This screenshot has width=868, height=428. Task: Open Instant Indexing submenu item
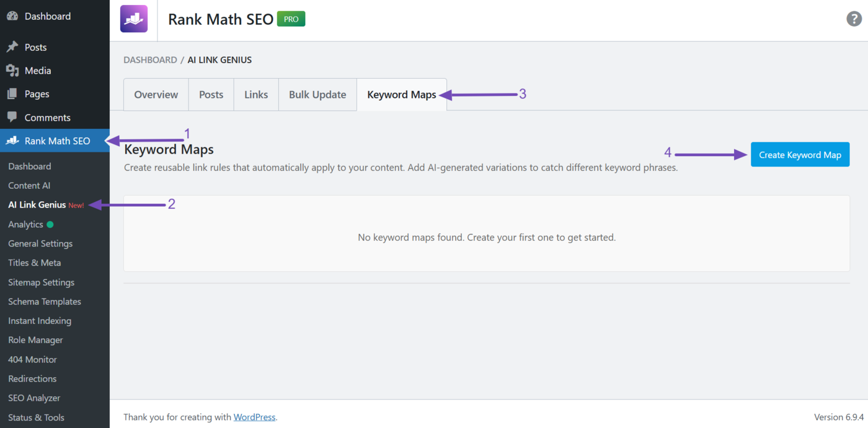click(40, 321)
